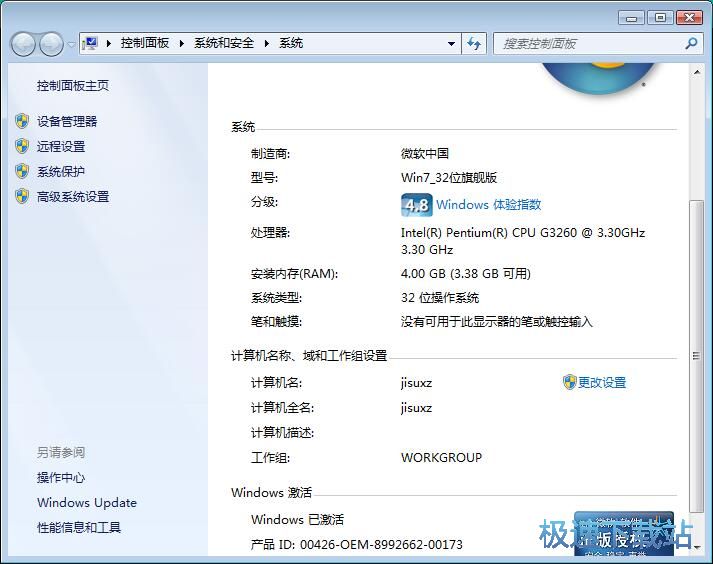713x564 pixels.
Task: Open 设备管理器 link
Action: (x=67, y=121)
